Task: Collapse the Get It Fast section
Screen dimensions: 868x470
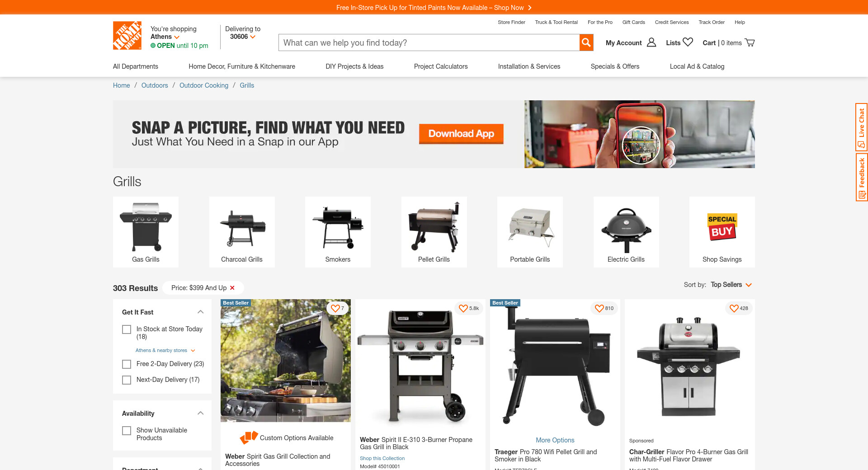Action: (x=201, y=312)
